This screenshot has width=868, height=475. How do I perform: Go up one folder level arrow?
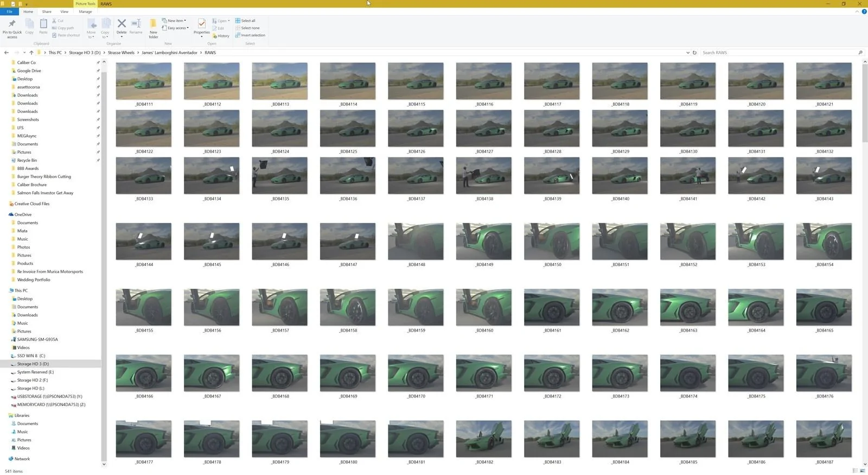31,53
